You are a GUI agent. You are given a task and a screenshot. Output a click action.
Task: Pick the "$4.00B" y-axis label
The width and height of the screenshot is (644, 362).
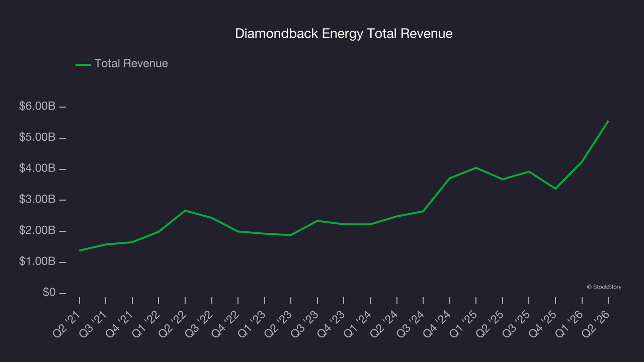pos(37,169)
